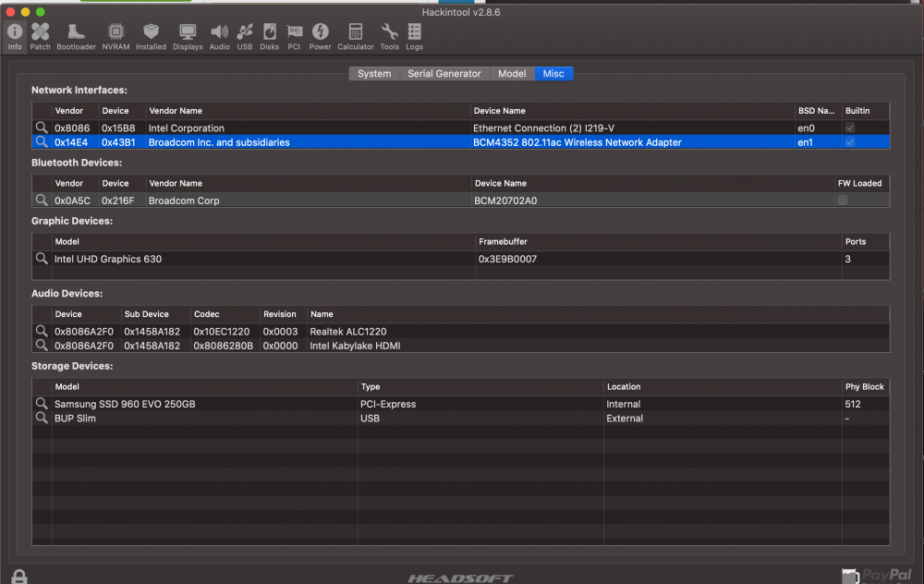
Task: Click the HEADSOFT logo link
Action: 460,578
